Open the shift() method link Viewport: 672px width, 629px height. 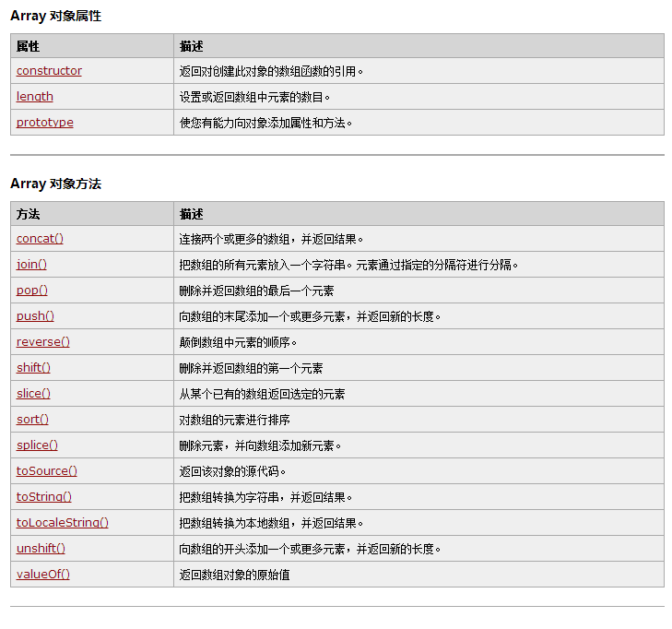[33, 368]
